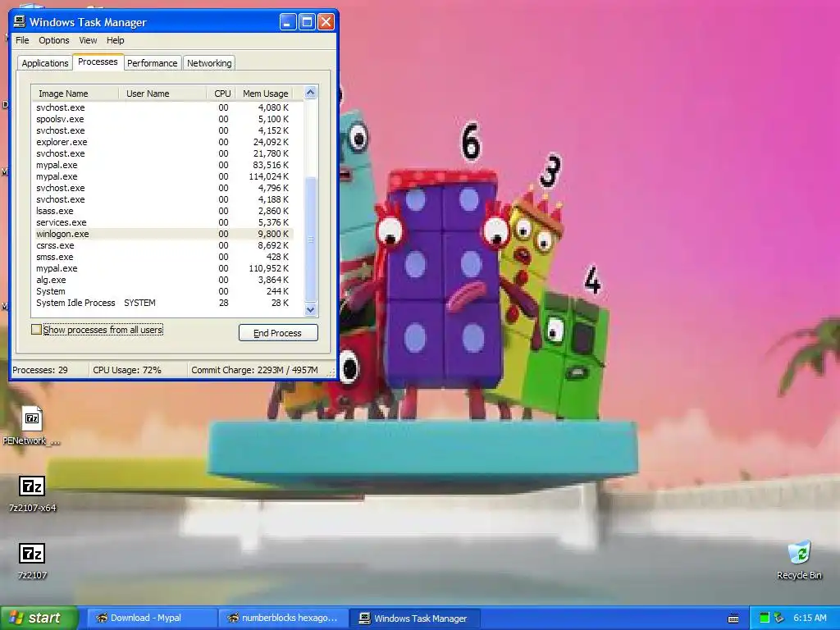Select the 7z2107 desktop icon
The image size is (840, 630).
click(32, 560)
